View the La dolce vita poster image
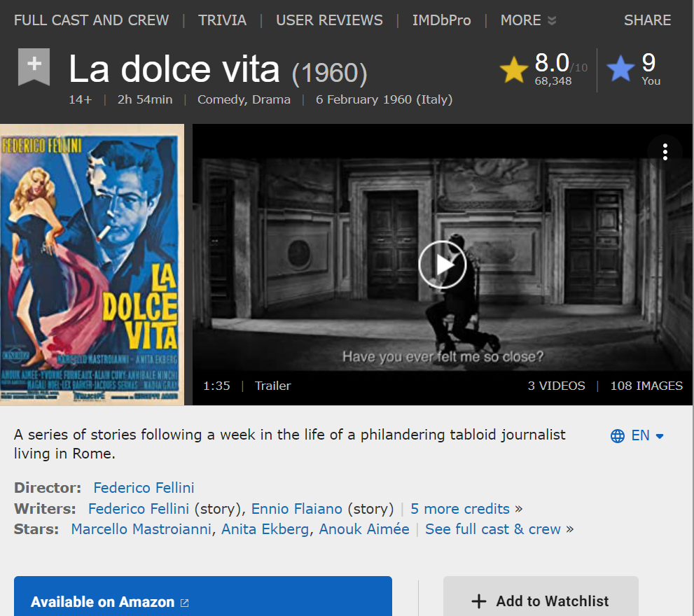694x616 pixels. tap(92, 265)
